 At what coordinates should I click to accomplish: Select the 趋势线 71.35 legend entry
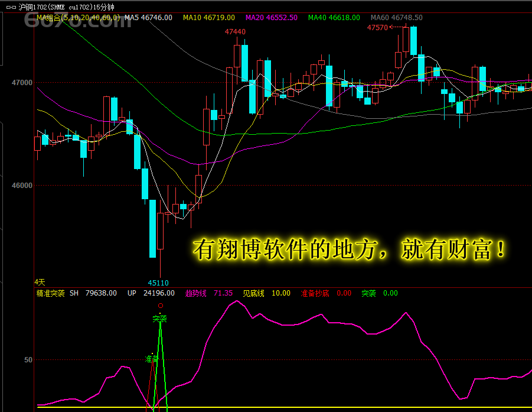(x=209, y=293)
